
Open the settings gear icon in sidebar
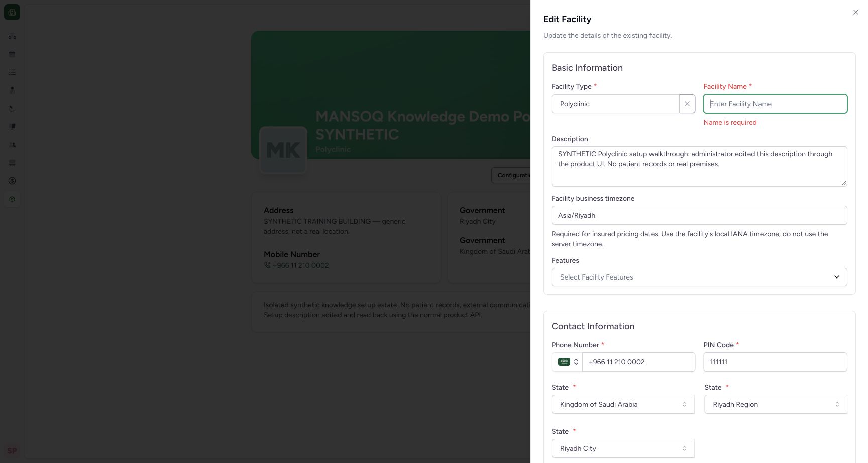(x=12, y=199)
